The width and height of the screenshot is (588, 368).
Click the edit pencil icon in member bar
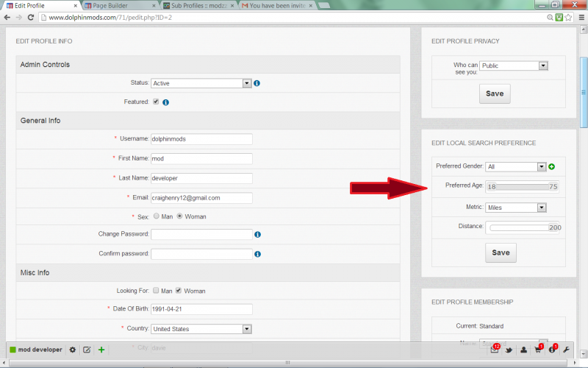point(87,350)
